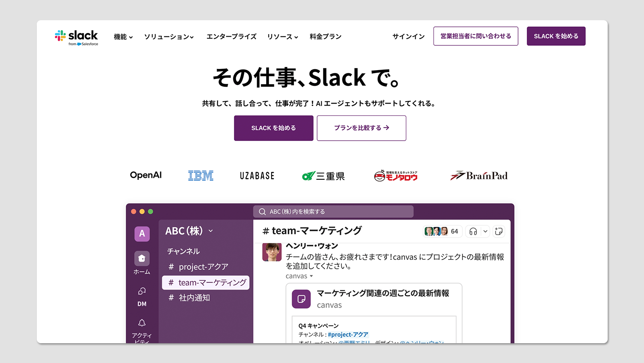Click the ヘンリー・ウォン sender name
This screenshot has height=363, width=644.
pyautogui.click(x=312, y=246)
